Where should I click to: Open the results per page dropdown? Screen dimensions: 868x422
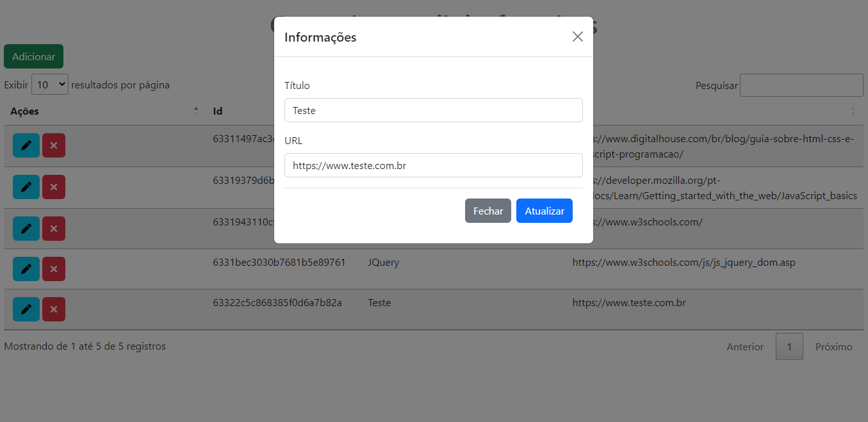(x=49, y=84)
